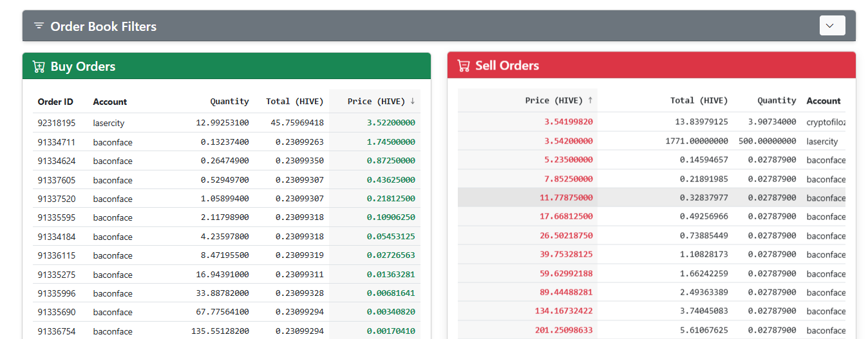Open lasercity account in the sell orders
Image resolution: width=868 pixels, height=339 pixels.
tap(822, 141)
